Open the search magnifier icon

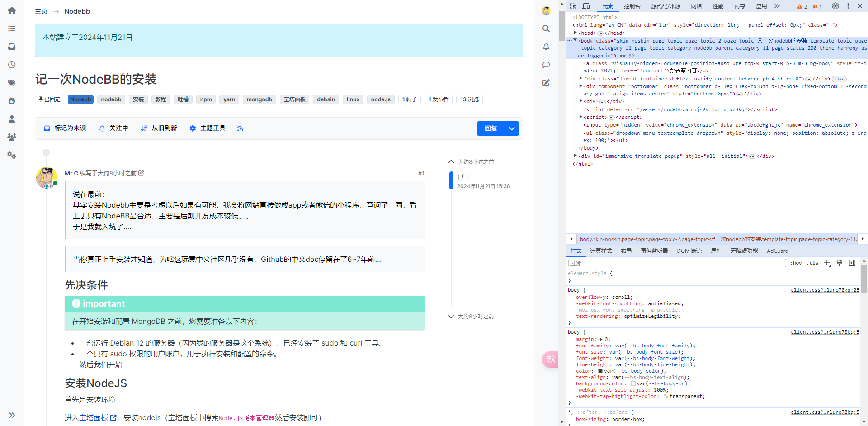tap(546, 28)
